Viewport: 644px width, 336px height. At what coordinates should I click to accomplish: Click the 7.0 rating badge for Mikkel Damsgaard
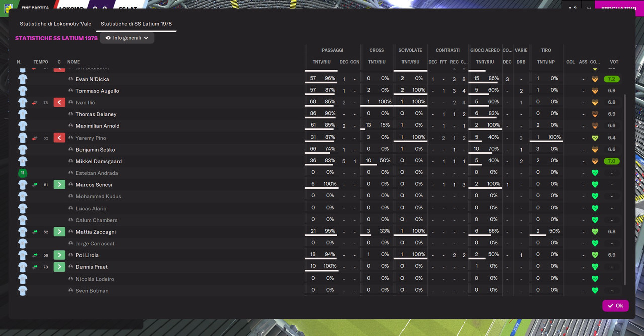[612, 161]
